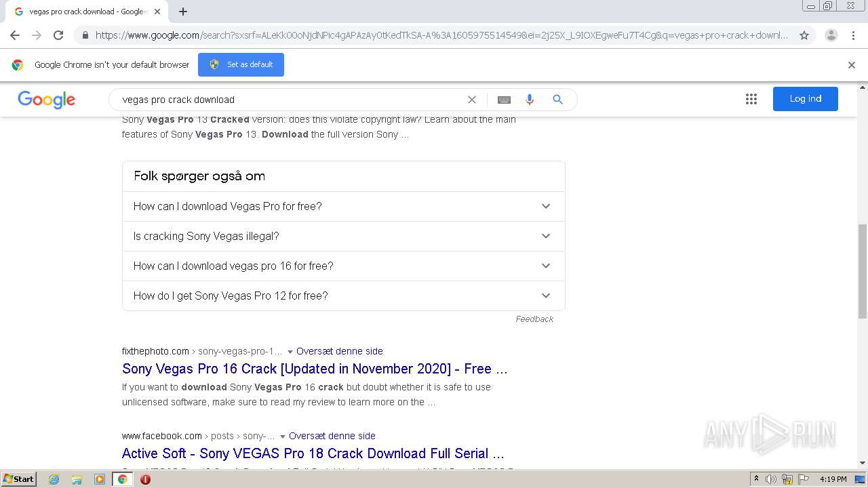Click the 'Folk spørger også om' heading
The width and height of the screenshot is (868, 488).
pyautogui.click(x=199, y=176)
